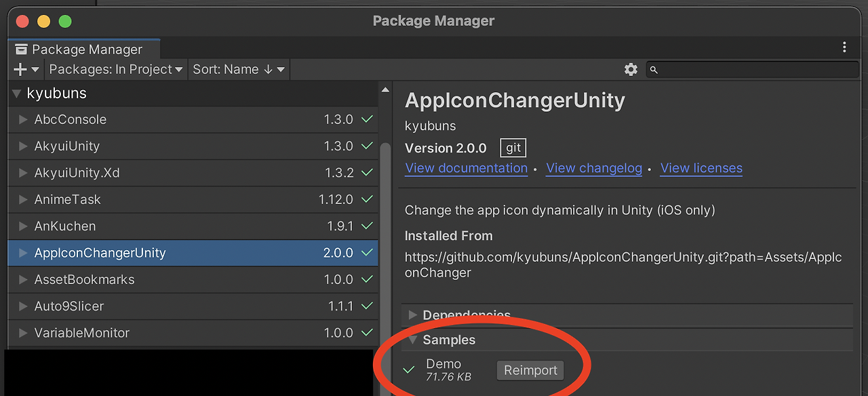Click the plus add-package button
868x396 pixels.
pyautogui.click(x=26, y=69)
